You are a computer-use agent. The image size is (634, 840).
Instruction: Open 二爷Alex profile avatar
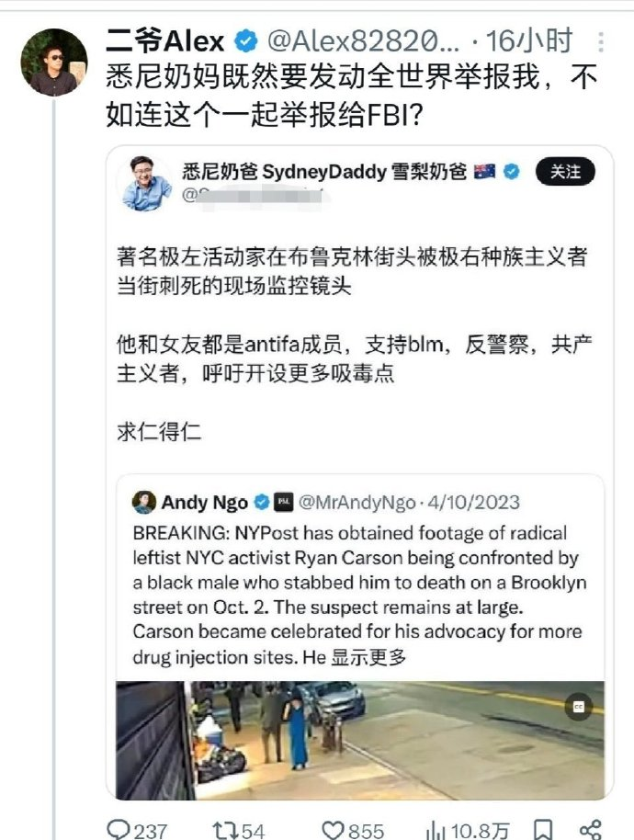click(x=53, y=62)
